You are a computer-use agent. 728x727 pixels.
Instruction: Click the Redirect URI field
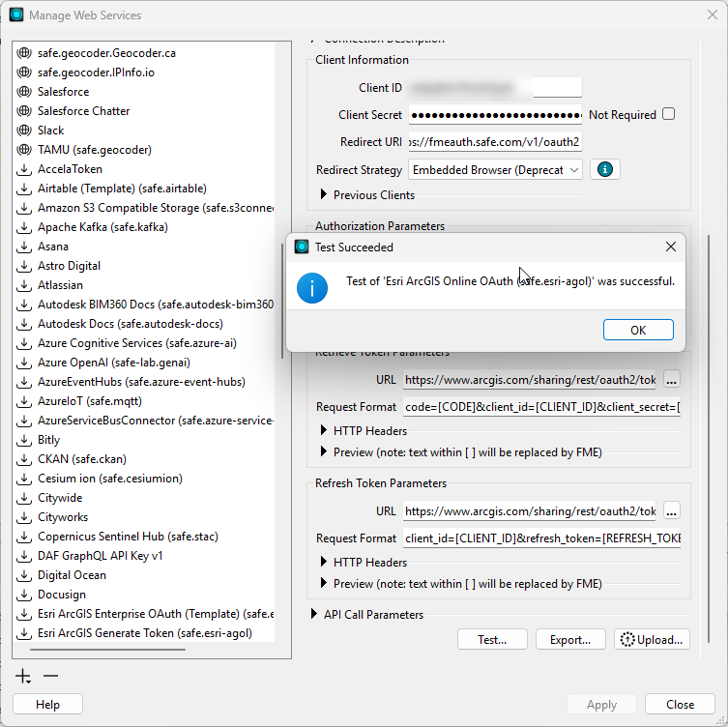click(x=495, y=141)
